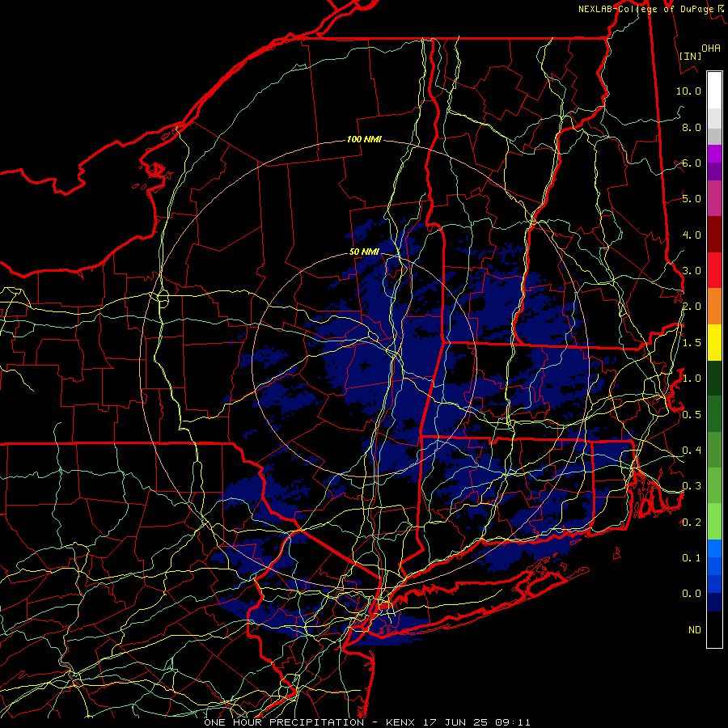Click the OHA product label above legend

(711, 49)
